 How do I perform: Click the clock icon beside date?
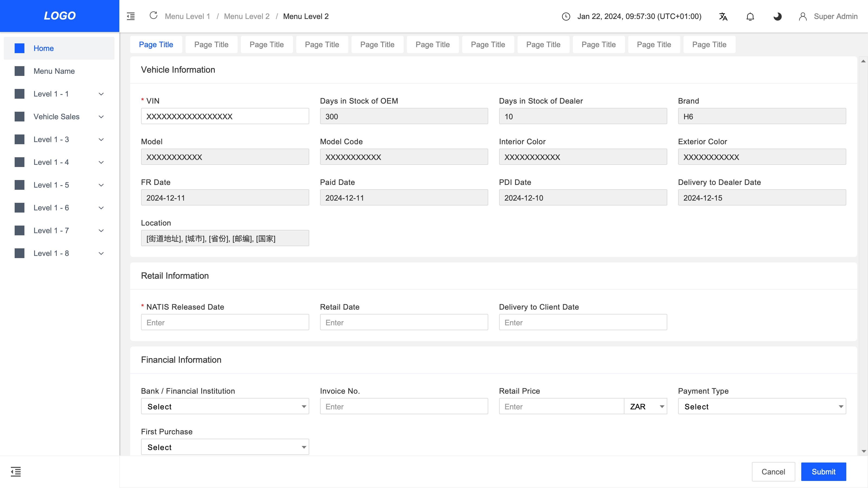click(566, 17)
